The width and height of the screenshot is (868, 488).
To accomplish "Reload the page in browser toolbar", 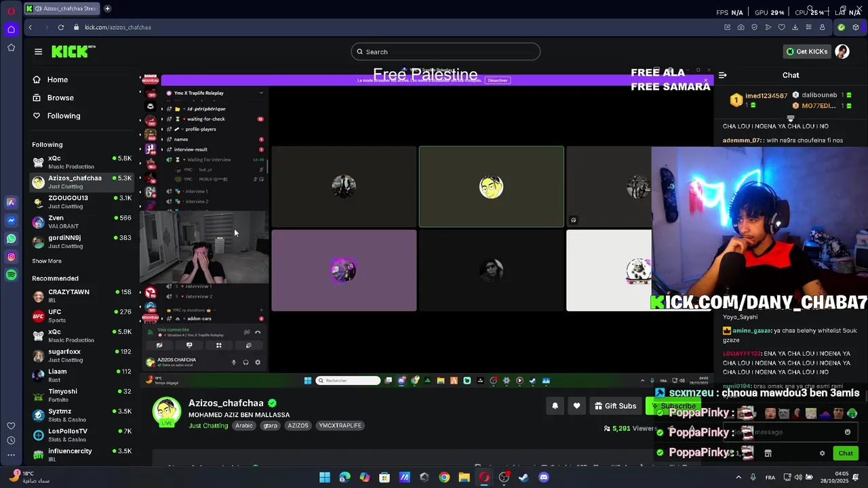I will coord(61,27).
